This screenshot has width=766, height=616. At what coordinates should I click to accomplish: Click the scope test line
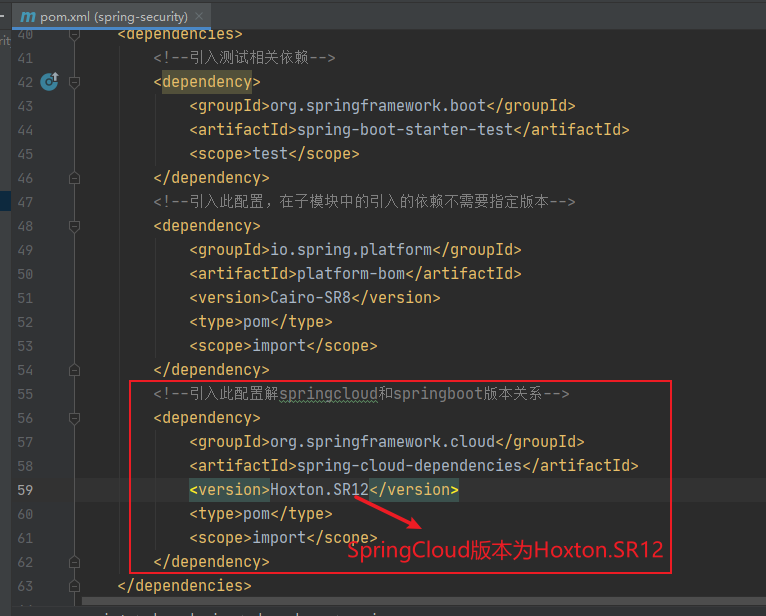point(274,153)
